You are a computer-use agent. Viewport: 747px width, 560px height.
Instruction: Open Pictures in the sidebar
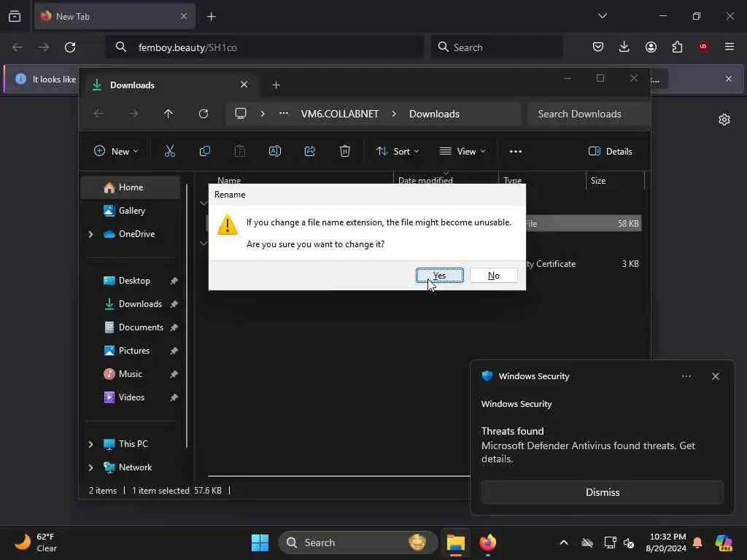click(x=134, y=351)
